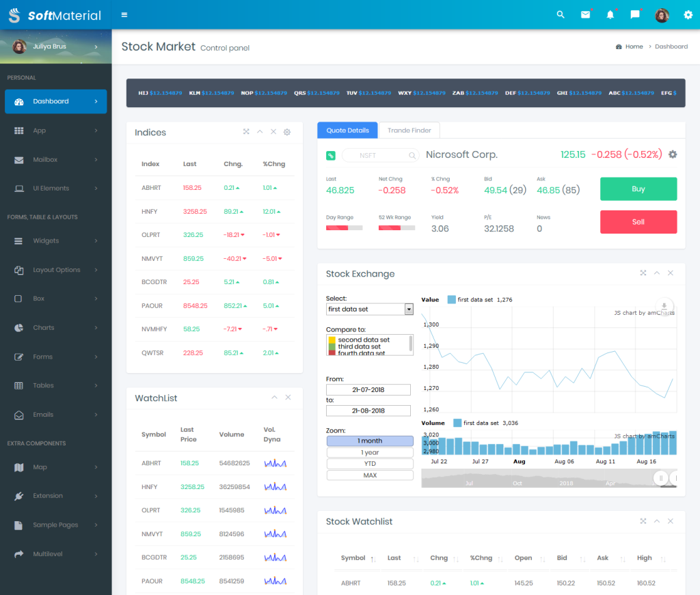Open the sidebar hamburger menu
Viewport: 700px width, 595px height.
click(124, 14)
